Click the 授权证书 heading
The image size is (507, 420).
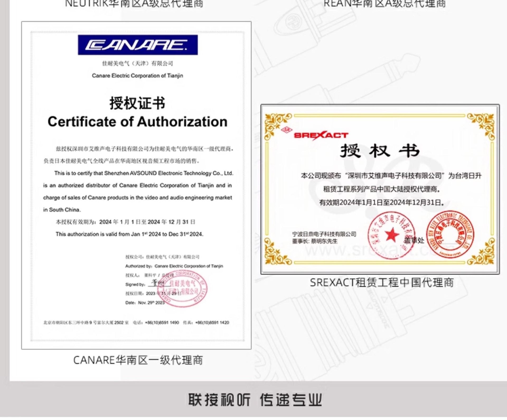click(137, 103)
